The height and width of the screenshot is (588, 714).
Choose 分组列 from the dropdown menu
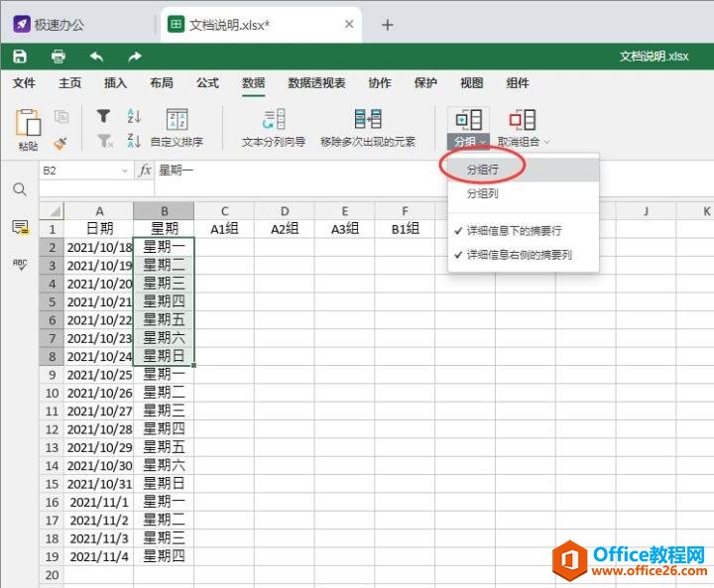point(524,193)
